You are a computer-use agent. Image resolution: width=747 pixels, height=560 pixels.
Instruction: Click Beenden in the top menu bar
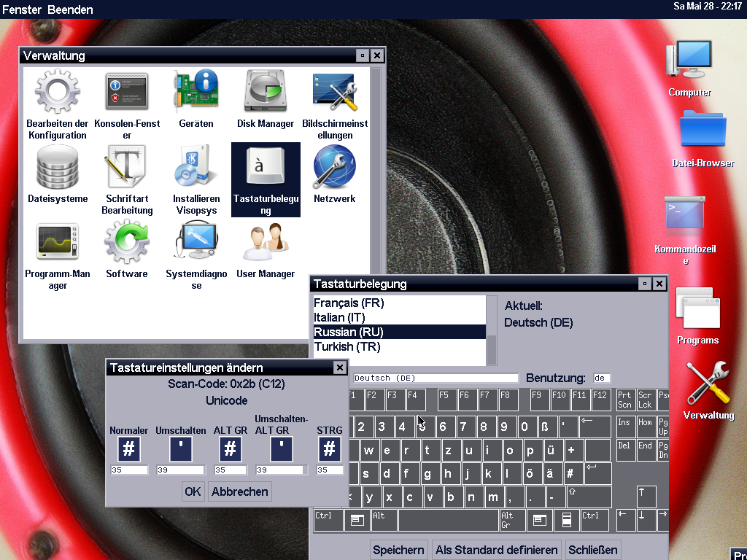[x=70, y=9]
